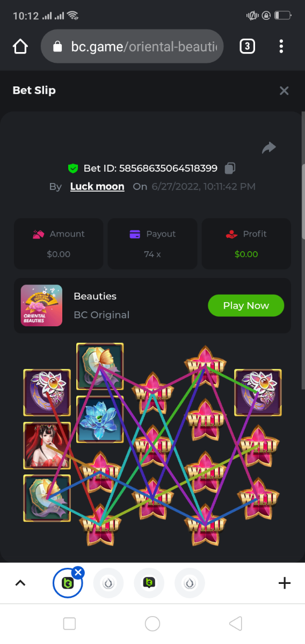The image size is (305, 644).
Task: Click the Play Now button
Action: point(246,305)
